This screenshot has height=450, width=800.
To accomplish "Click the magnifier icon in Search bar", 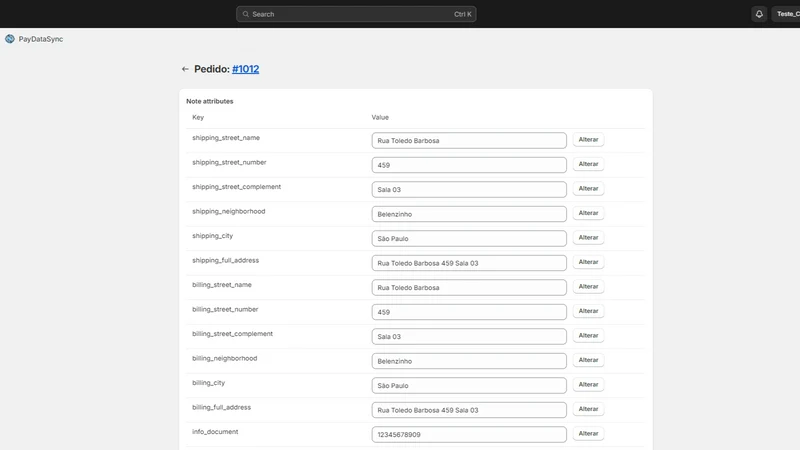I will point(246,14).
